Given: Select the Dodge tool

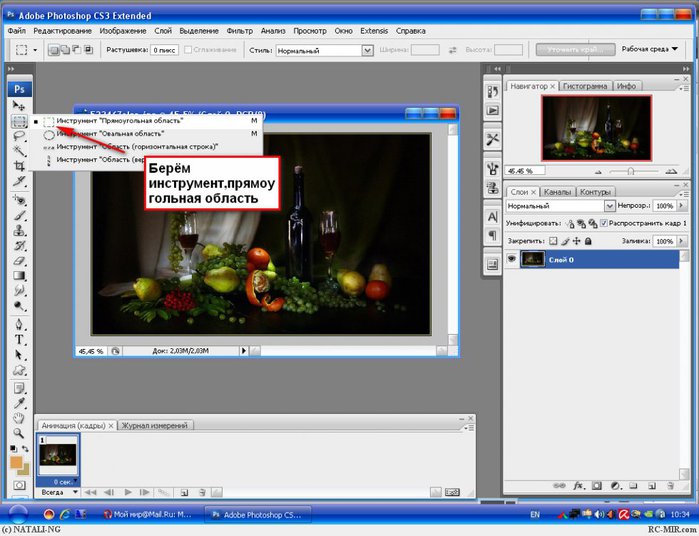Looking at the screenshot, I should [x=19, y=306].
